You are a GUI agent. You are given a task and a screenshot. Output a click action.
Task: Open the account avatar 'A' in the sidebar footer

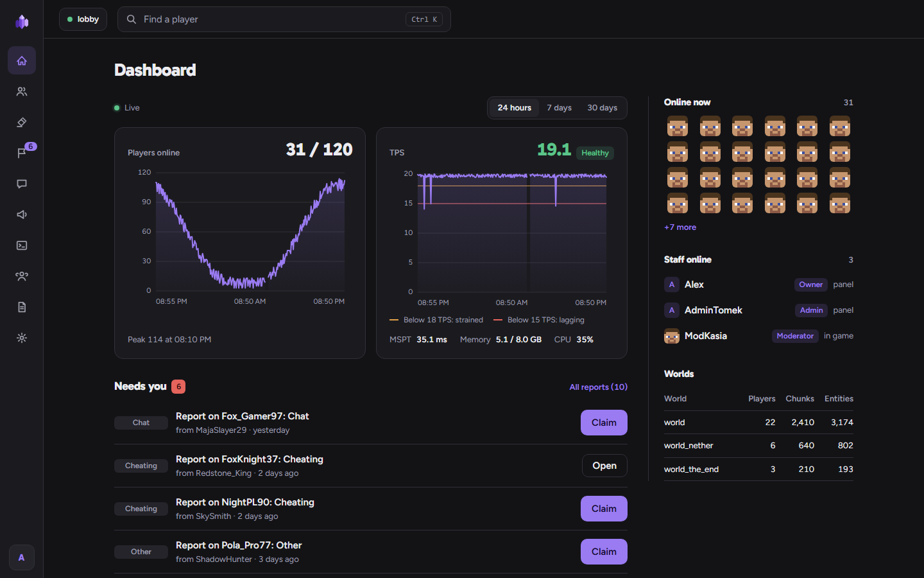(22, 557)
